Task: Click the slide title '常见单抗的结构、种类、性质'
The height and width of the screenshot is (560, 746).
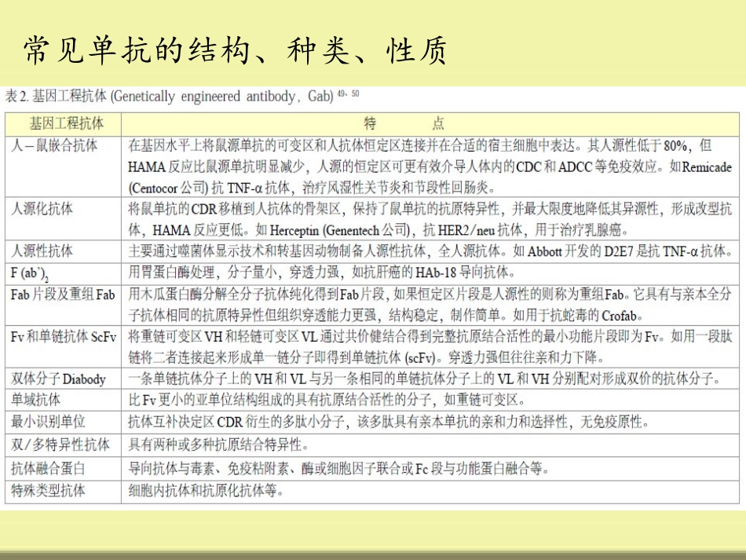Action: [236, 50]
